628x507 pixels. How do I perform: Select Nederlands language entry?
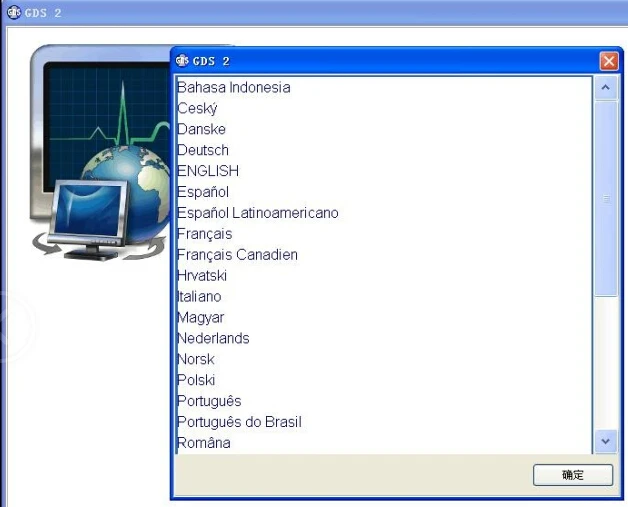click(x=384, y=338)
